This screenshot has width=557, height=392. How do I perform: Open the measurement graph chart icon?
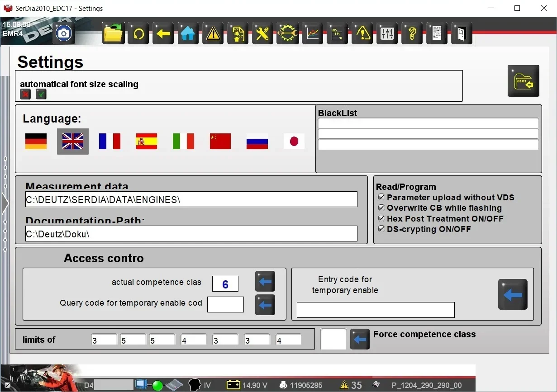coord(312,33)
